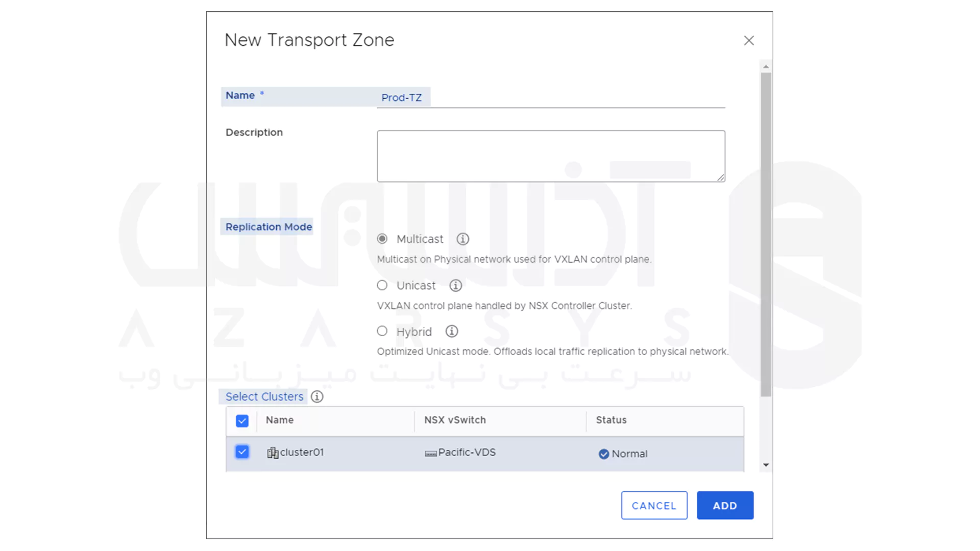Click into the Description text area
The image size is (980, 551).
click(x=551, y=156)
